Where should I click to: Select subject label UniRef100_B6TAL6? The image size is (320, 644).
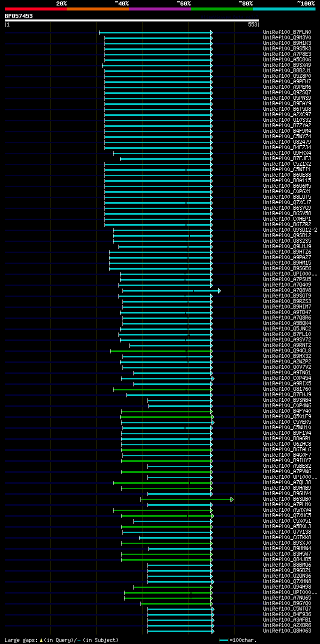coord(287,450)
